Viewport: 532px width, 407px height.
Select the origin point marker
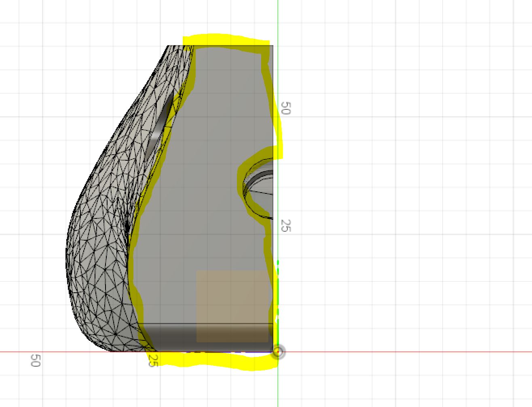pyautogui.click(x=278, y=352)
